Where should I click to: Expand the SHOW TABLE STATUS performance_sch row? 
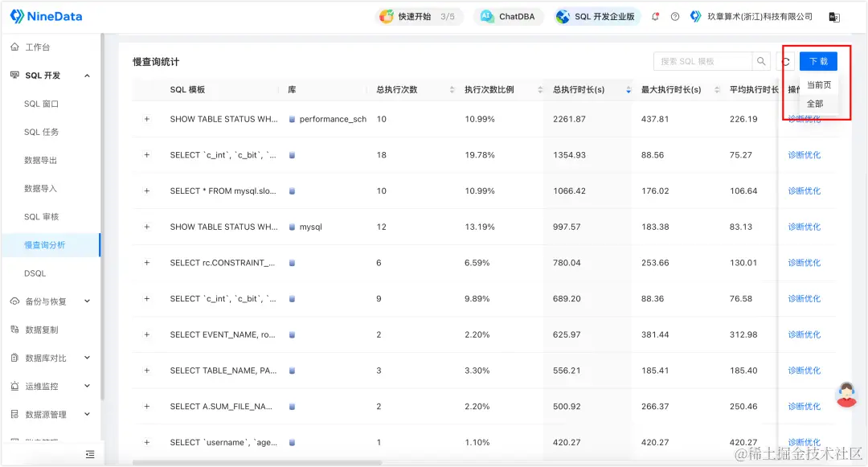(147, 119)
